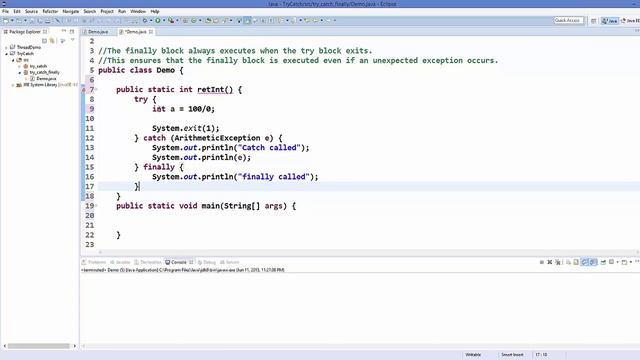Viewport: 640px width, 360px height.
Task: Click the Quick Access search field
Action: tap(569, 20)
